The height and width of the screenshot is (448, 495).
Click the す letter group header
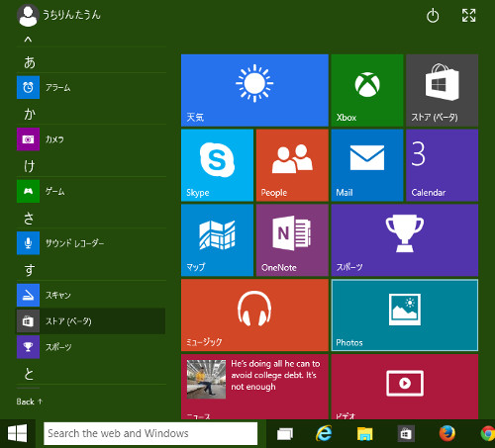30,270
